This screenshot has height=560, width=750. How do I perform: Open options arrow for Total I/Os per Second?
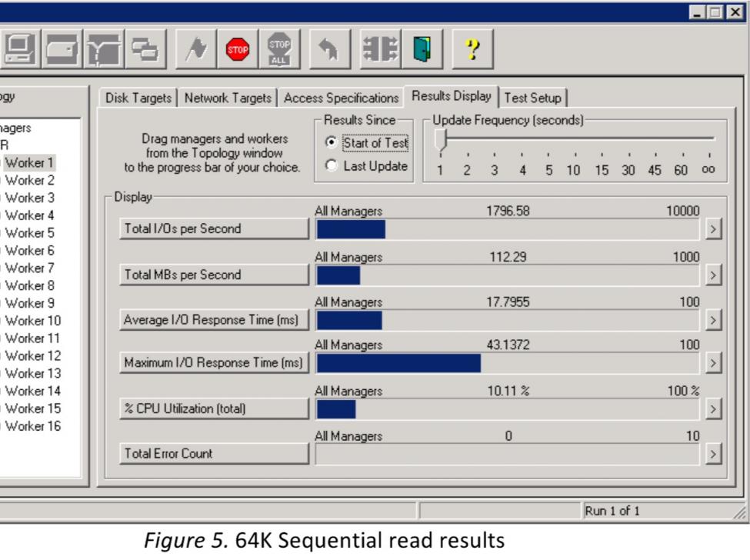(x=713, y=229)
